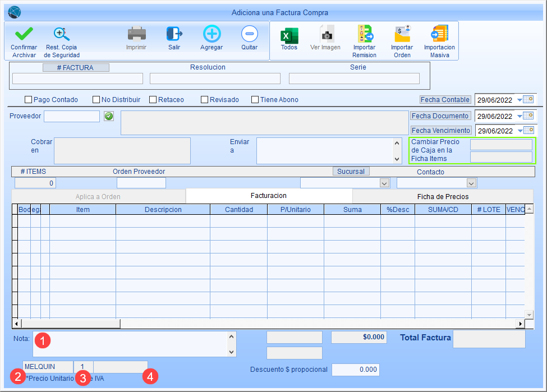Expand the Fecha Documento date dropdown arrow
The height and width of the screenshot is (392, 547).
pyautogui.click(x=520, y=116)
